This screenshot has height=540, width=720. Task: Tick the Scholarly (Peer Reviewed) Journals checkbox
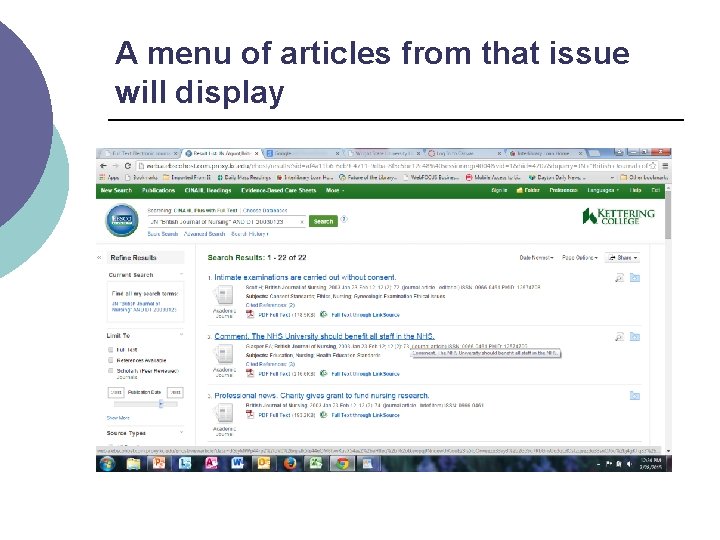[111, 370]
